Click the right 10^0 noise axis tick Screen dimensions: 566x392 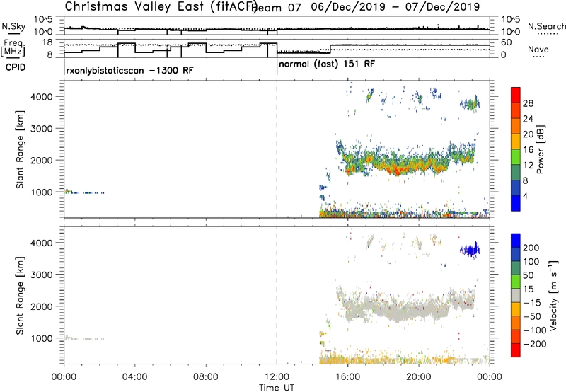[x=511, y=32]
